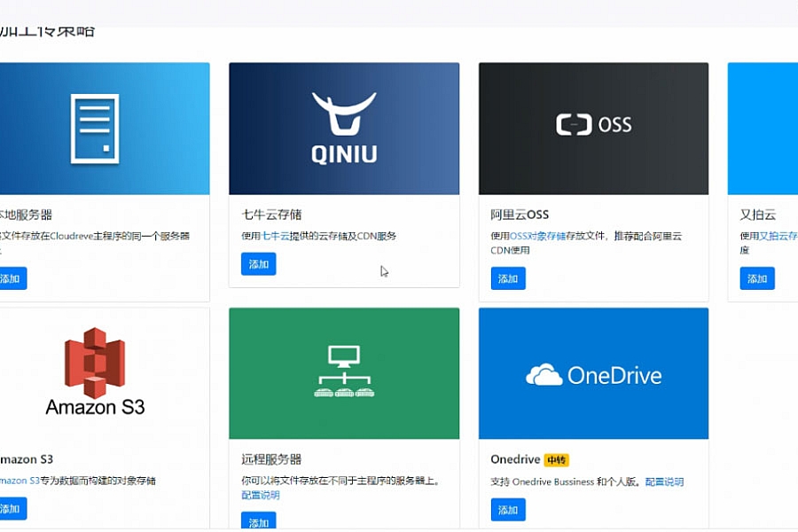Click the local server document icon

[95, 129]
